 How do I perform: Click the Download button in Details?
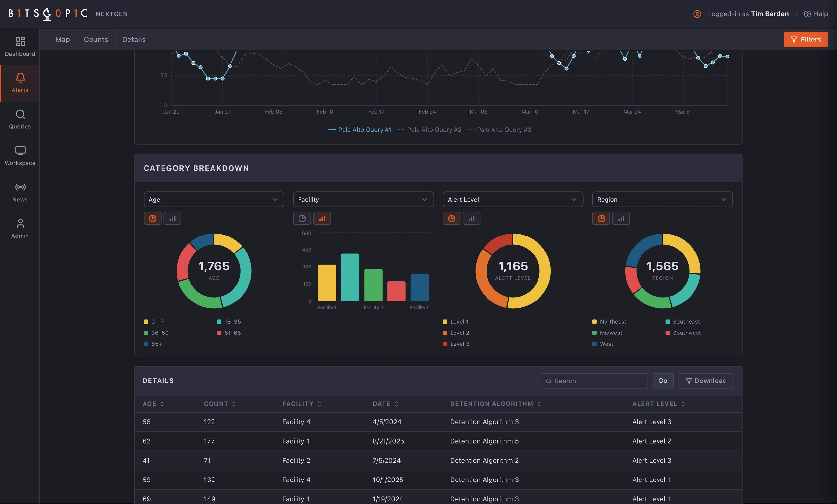click(x=706, y=381)
